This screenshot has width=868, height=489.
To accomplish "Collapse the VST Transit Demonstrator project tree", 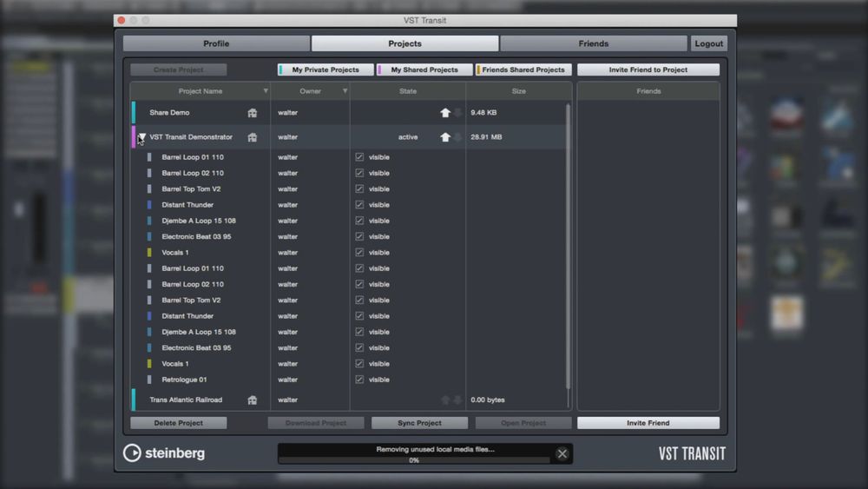I will 142,136.
